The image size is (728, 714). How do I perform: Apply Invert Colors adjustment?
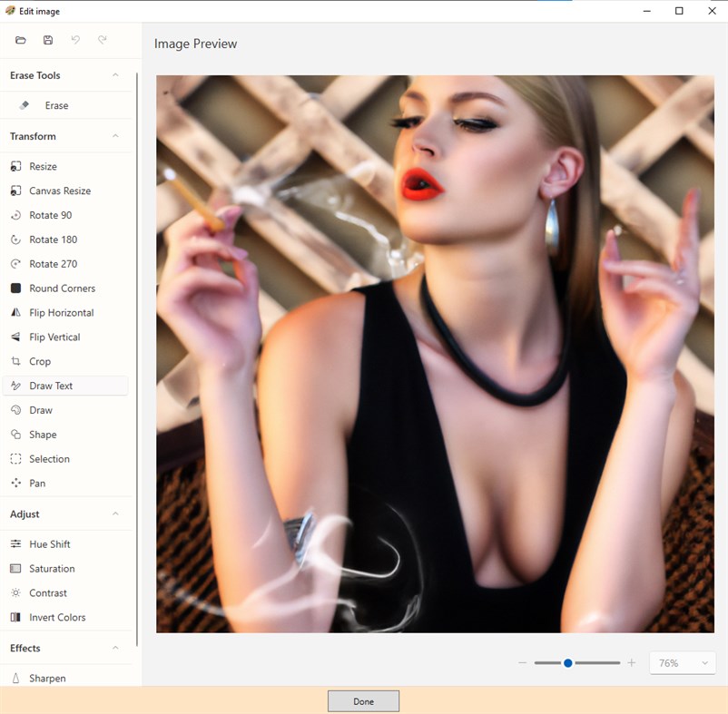59,617
